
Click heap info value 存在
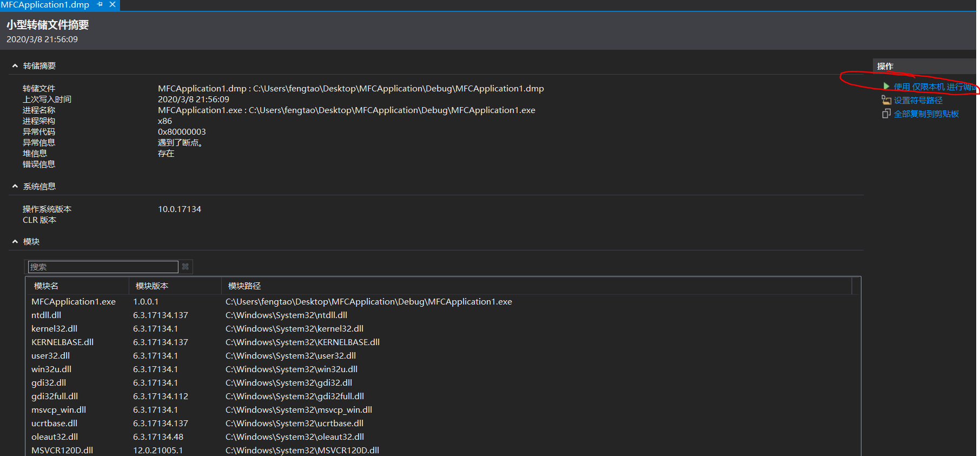coord(166,154)
